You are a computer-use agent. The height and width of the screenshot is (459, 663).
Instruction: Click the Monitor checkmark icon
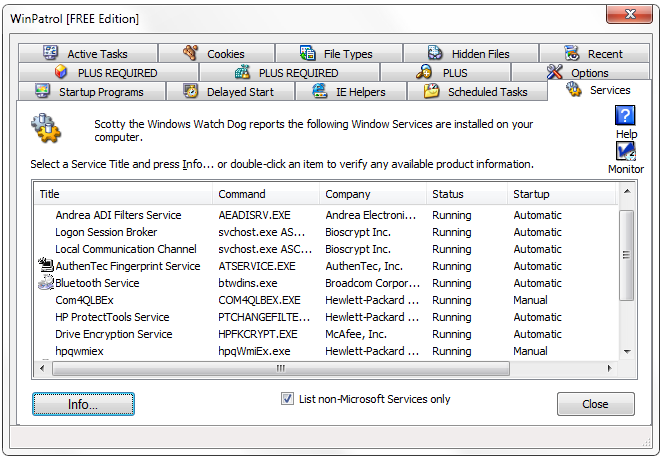(626, 151)
